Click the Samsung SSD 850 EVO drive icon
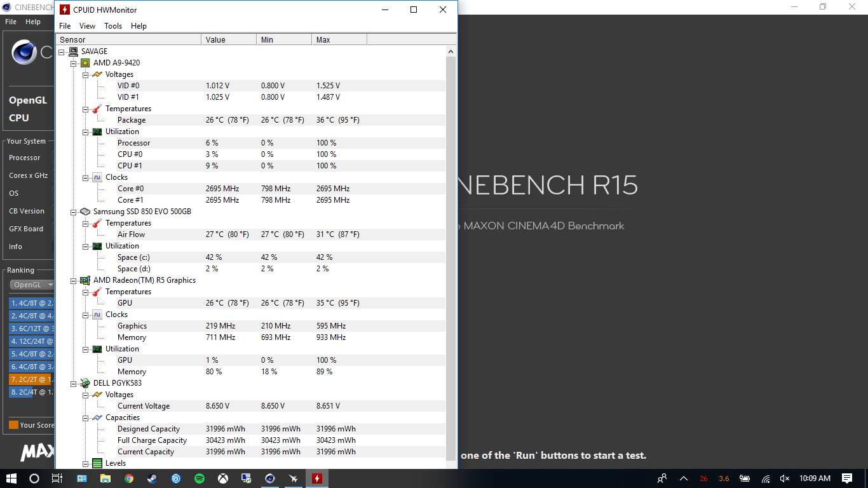 point(85,212)
